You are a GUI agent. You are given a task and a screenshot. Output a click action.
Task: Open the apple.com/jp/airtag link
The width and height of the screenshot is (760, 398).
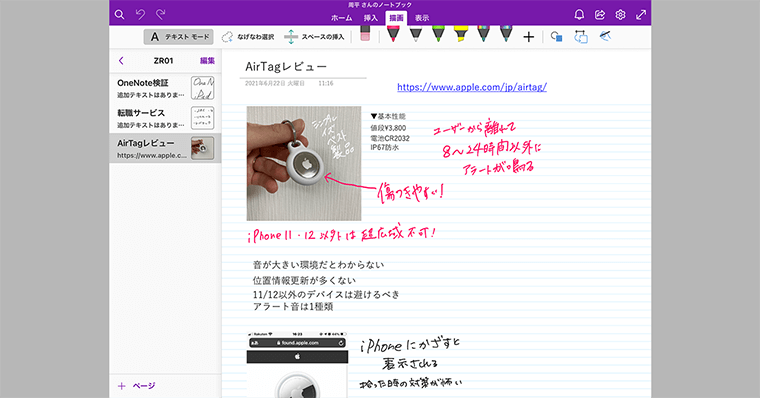coord(472,87)
